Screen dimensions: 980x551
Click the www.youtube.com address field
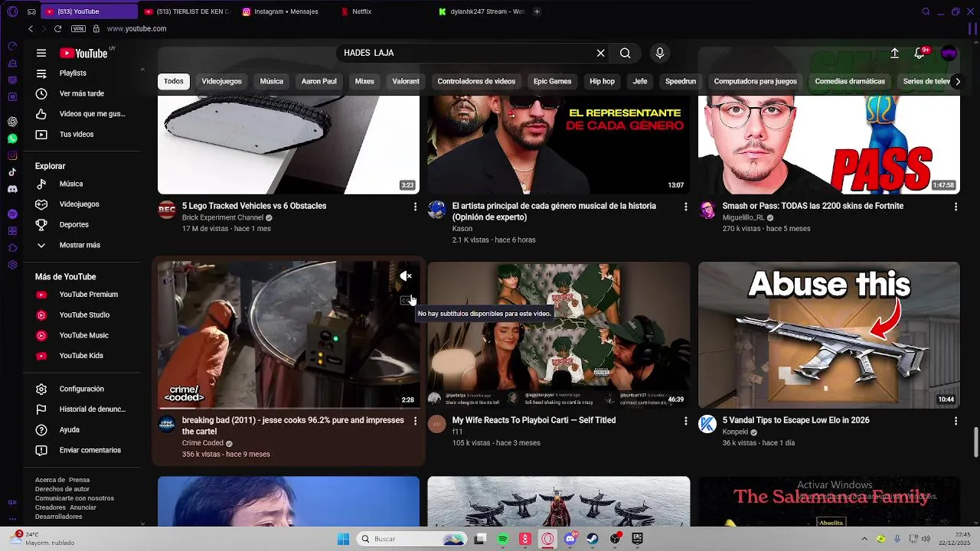coord(136,28)
